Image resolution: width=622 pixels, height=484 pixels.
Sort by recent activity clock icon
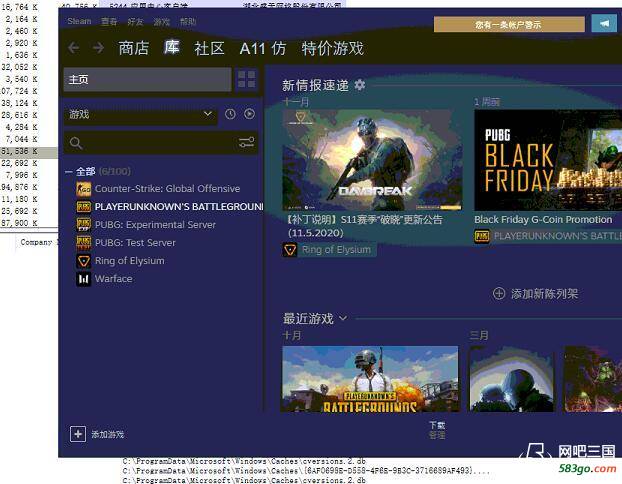[x=230, y=114]
